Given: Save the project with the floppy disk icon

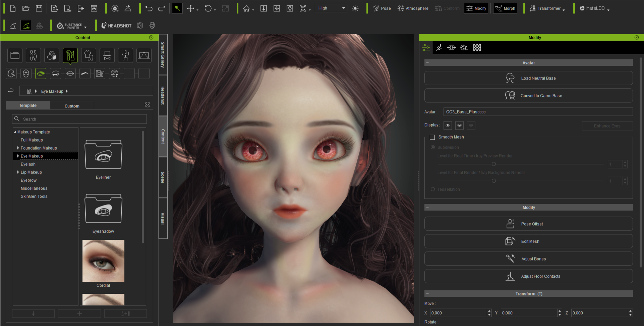Looking at the screenshot, I should click(x=39, y=8).
